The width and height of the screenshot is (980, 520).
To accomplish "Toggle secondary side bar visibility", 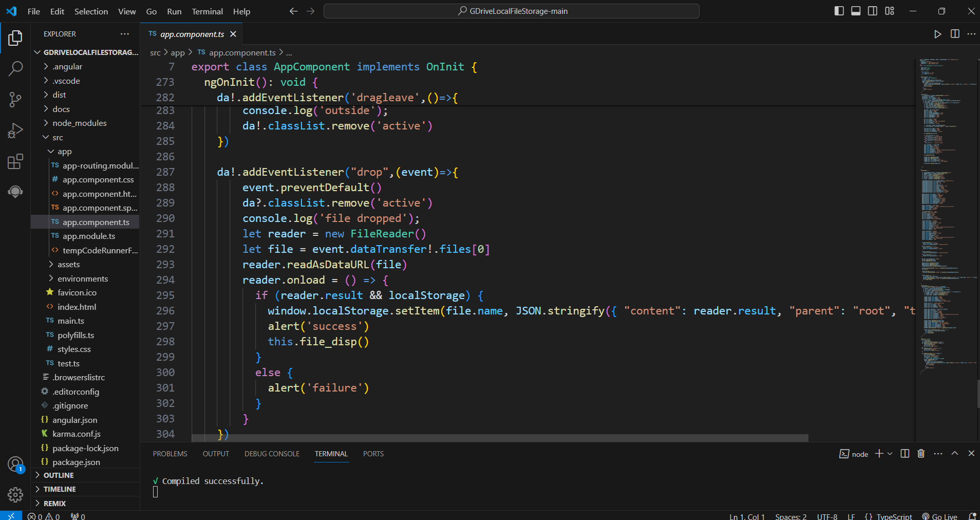I will (873, 11).
